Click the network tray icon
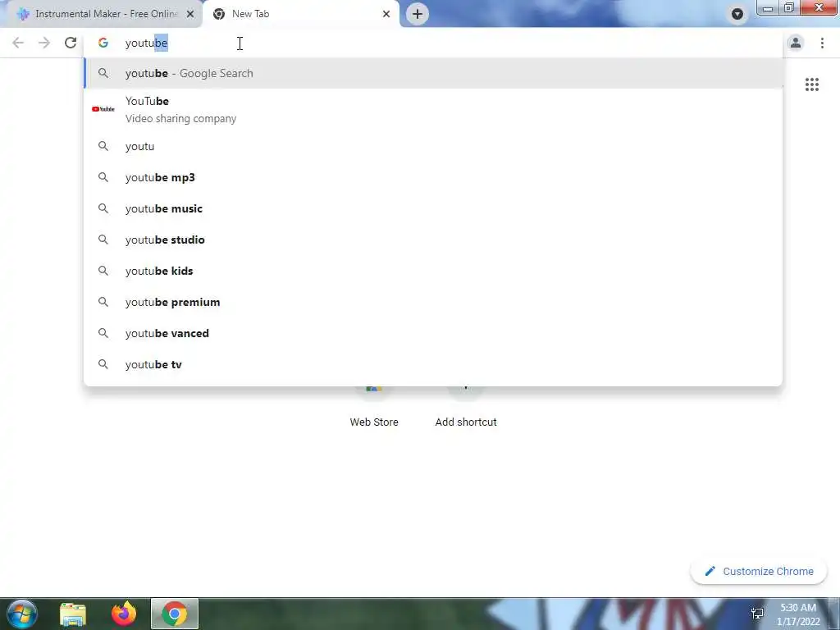The width and height of the screenshot is (840, 630). [757, 614]
